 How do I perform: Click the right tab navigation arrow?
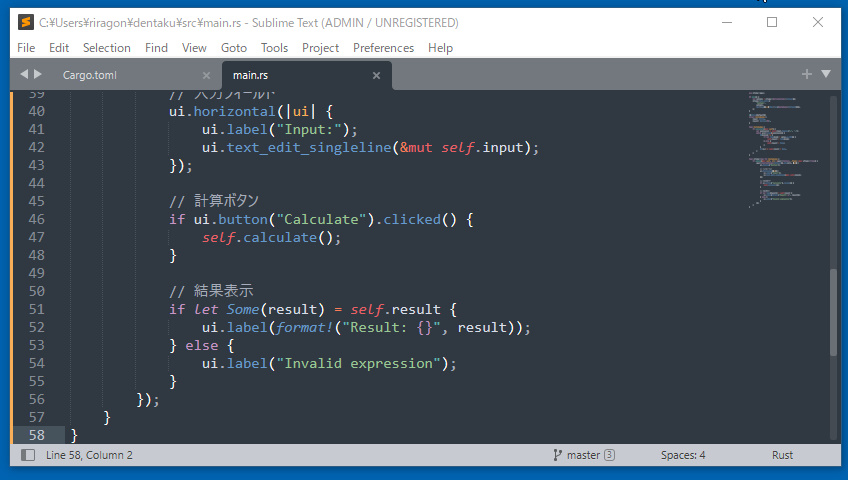click(38, 74)
